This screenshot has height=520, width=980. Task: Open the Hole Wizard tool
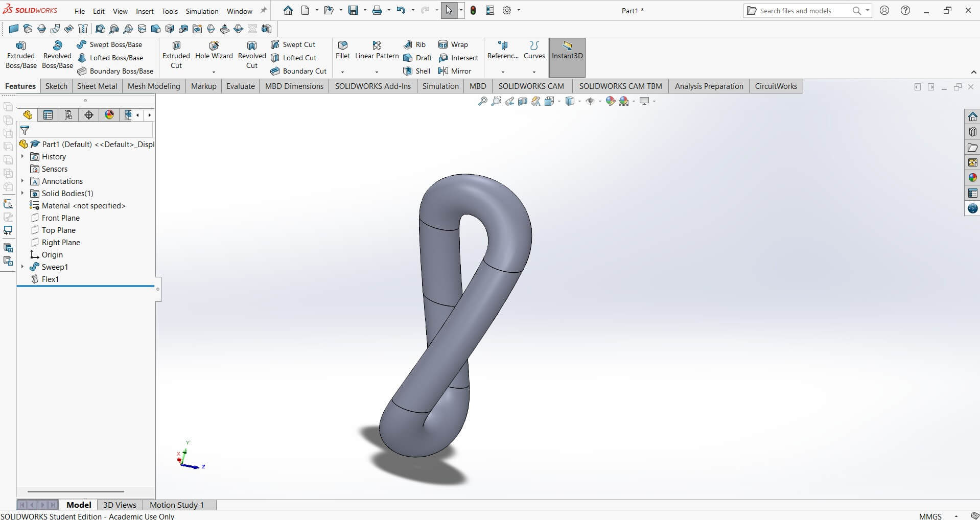[x=214, y=51]
